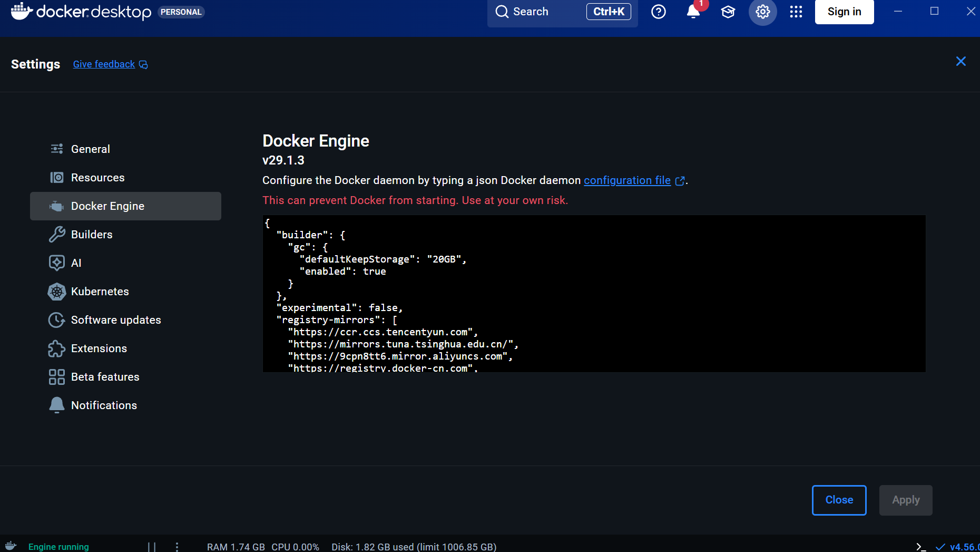Open the General settings section
This screenshot has height=552, width=980.
125,149
